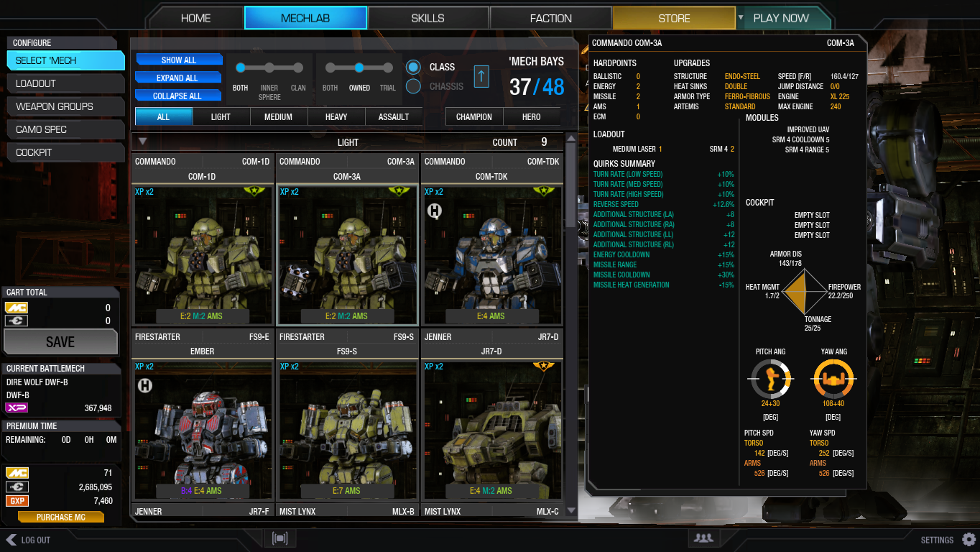Open the Faction tab
The image size is (980, 552).
551,18
